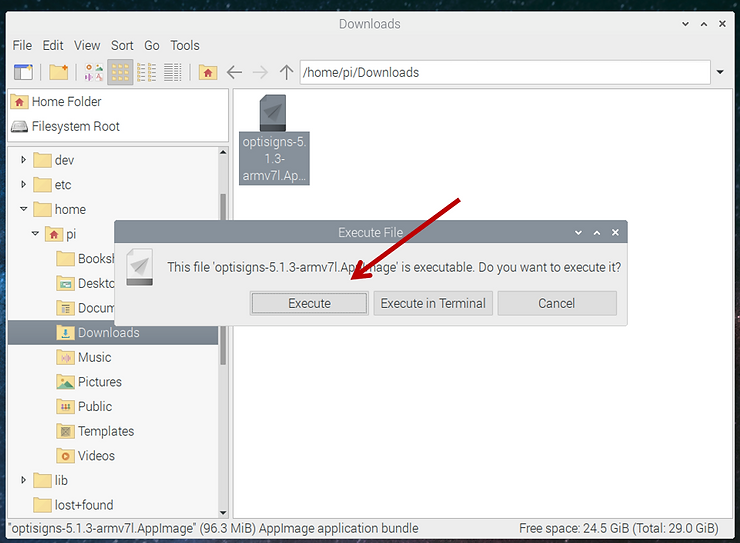Select the lost+found folder

click(84, 505)
